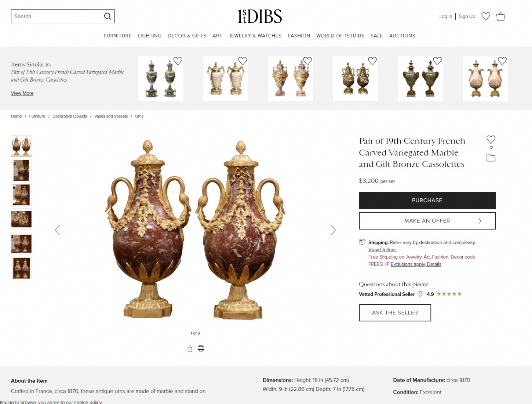Like the first similar green marble urns
The height and width of the screenshot is (404, 532).
[178, 61]
